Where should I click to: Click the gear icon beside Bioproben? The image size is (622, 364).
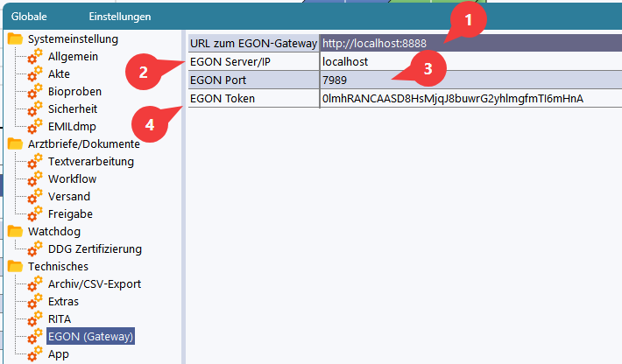(x=35, y=92)
